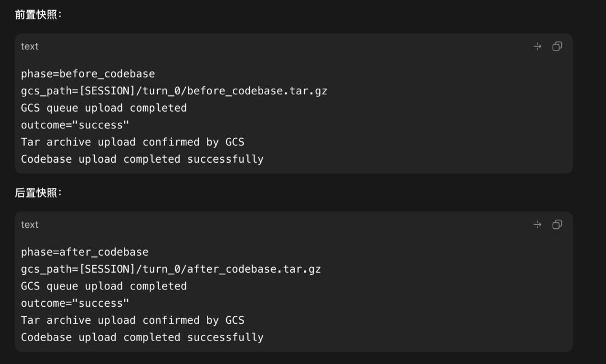Toggle line wrap on after_codebase block
This screenshot has height=364, width=606.
[x=537, y=224]
